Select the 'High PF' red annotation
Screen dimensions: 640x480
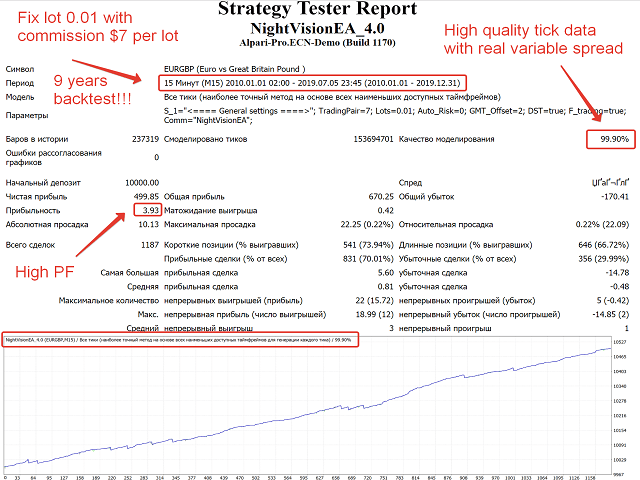(x=44, y=272)
